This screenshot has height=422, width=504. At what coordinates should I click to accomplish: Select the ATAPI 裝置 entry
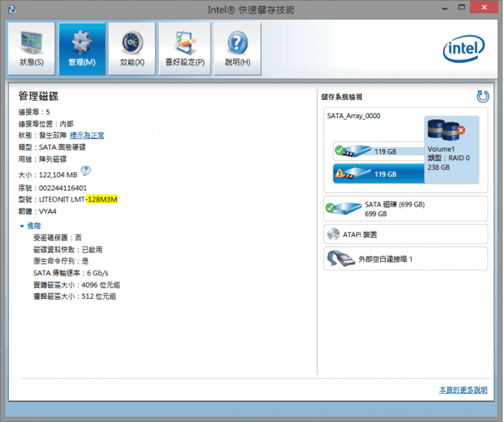point(405,234)
